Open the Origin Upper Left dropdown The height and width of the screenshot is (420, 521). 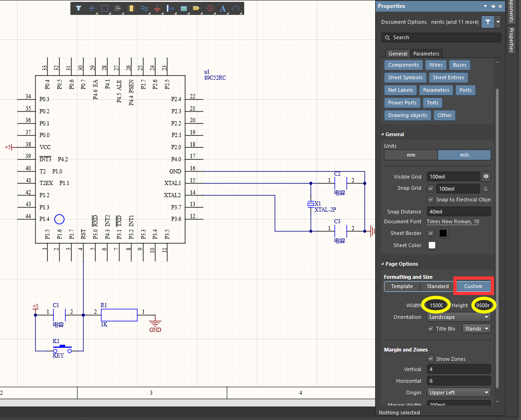click(459, 392)
